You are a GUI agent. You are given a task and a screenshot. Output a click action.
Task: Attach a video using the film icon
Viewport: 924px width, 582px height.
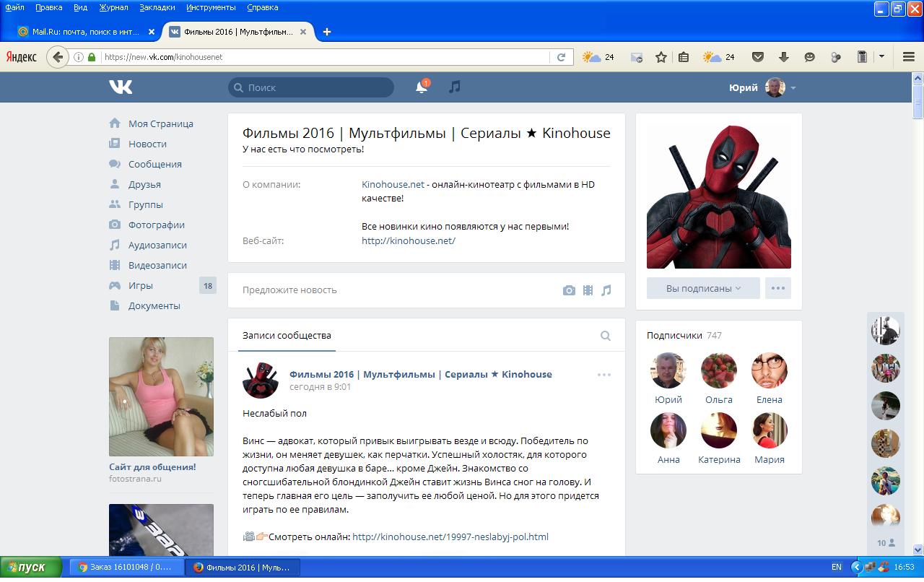(588, 290)
